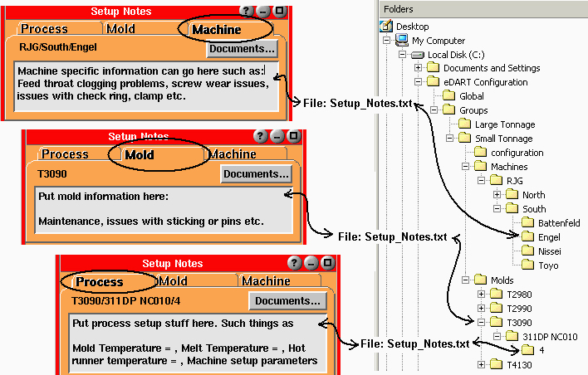This screenshot has width=588, height=375.
Task: Open Documents for T3090/311DP NC010/4 process
Action: 287,301
